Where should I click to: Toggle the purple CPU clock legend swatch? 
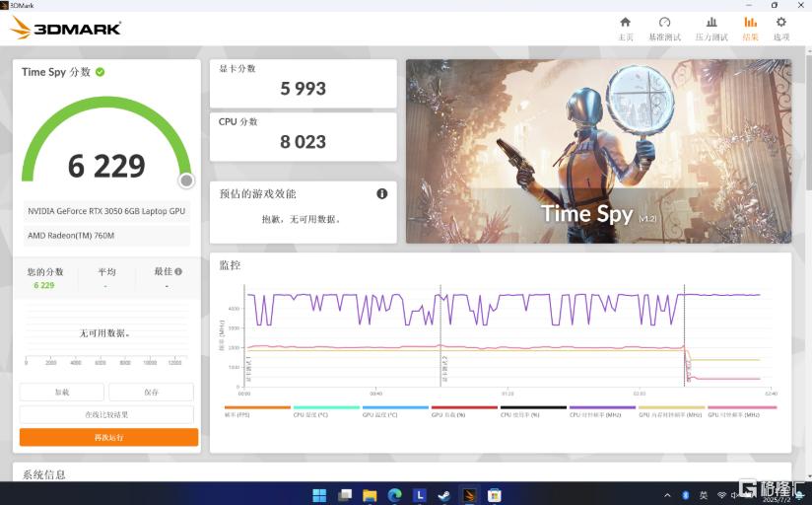point(602,407)
